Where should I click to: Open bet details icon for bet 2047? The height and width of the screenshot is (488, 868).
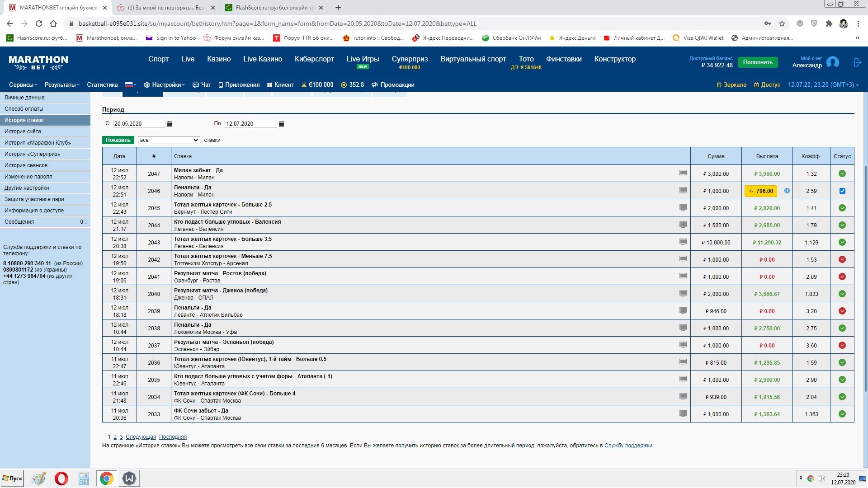coord(683,173)
